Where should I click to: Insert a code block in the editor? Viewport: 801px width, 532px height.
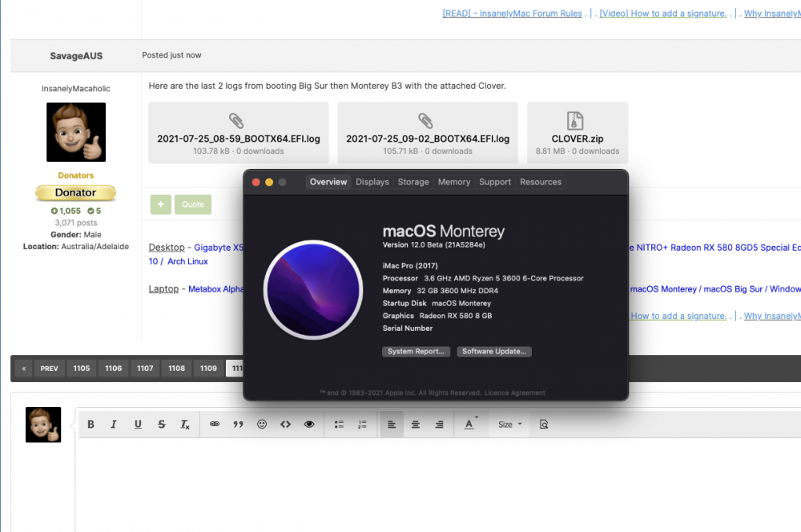(286, 424)
